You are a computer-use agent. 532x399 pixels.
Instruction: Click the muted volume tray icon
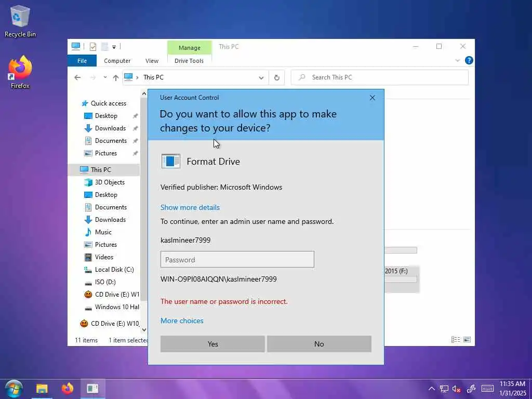pyautogui.click(x=456, y=389)
